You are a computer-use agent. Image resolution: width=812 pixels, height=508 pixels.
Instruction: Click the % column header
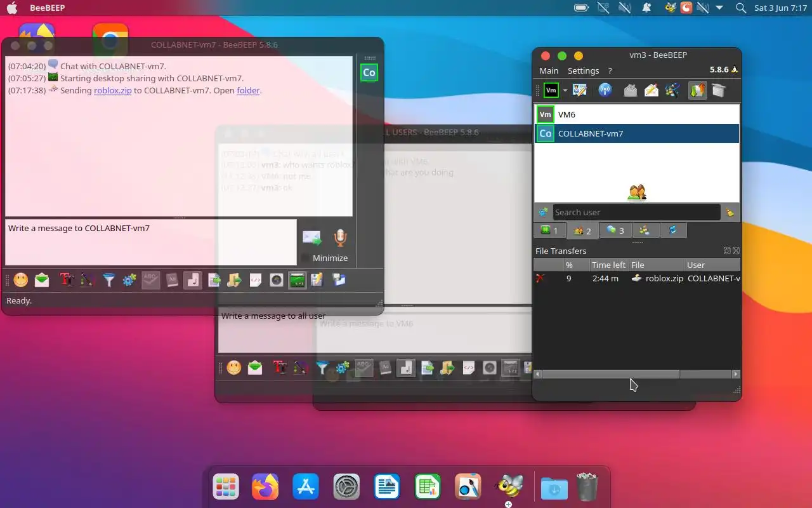click(576, 265)
